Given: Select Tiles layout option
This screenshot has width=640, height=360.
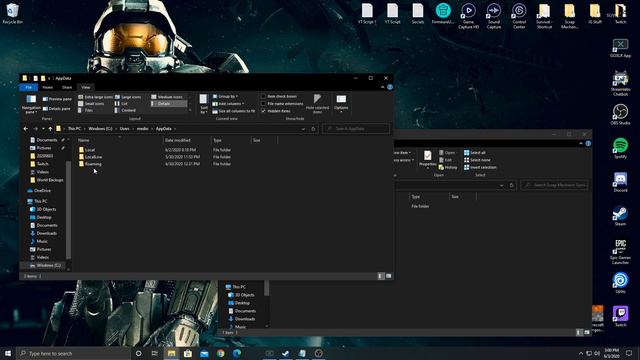Looking at the screenshot, I should 86,110.
